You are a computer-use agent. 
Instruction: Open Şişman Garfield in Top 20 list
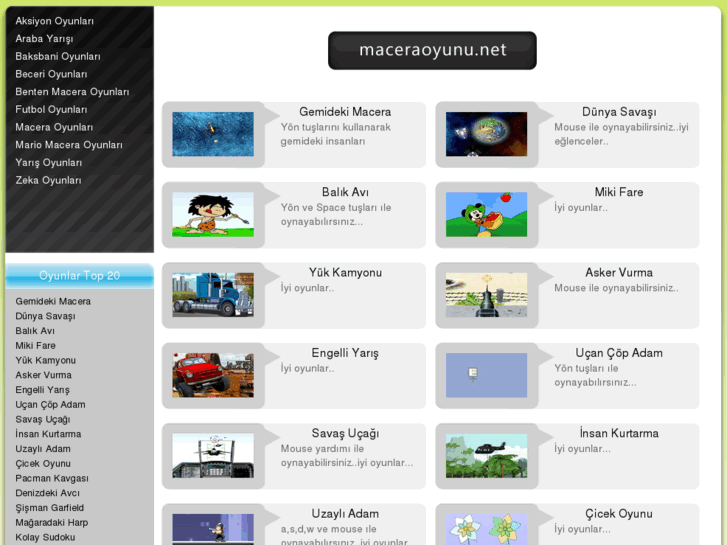(x=49, y=508)
